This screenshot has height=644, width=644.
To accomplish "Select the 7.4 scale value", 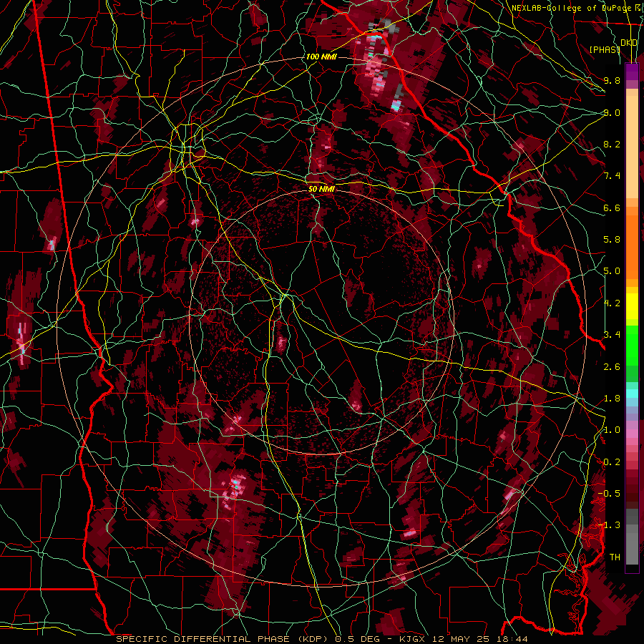I will 612,176.
